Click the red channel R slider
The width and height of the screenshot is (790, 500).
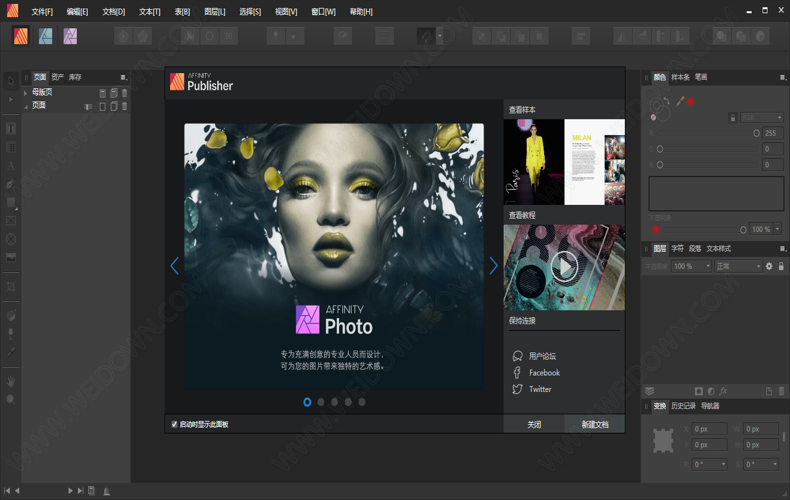pyautogui.click(x=705, y=133)
